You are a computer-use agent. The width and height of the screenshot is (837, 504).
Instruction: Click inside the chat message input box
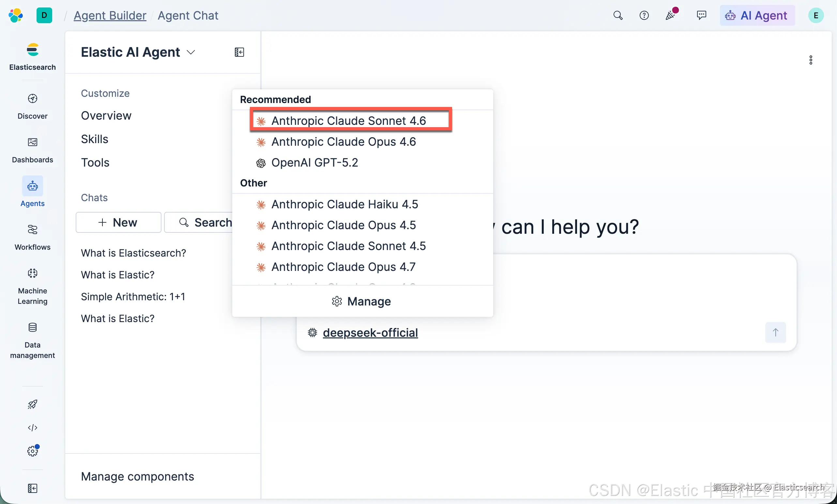coord(646,289)
